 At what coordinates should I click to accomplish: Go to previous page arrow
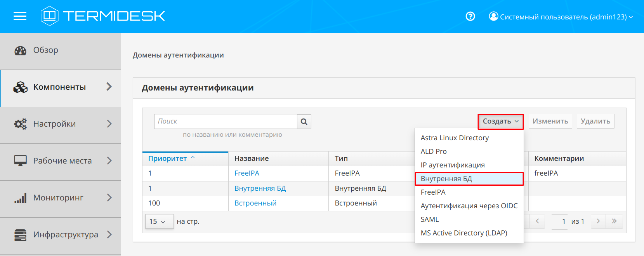click(537, 221)
